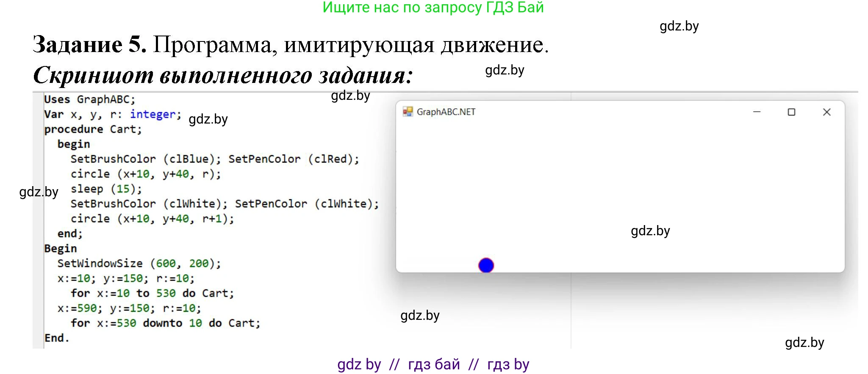
Task: Click the blue circle in the graphics window
Action: coord(486,265)
